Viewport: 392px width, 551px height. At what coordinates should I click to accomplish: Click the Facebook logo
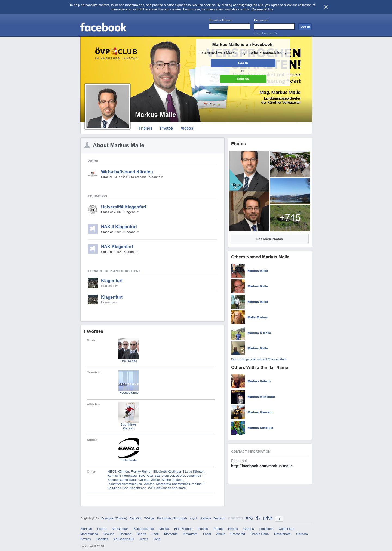[x=103, y=27]
